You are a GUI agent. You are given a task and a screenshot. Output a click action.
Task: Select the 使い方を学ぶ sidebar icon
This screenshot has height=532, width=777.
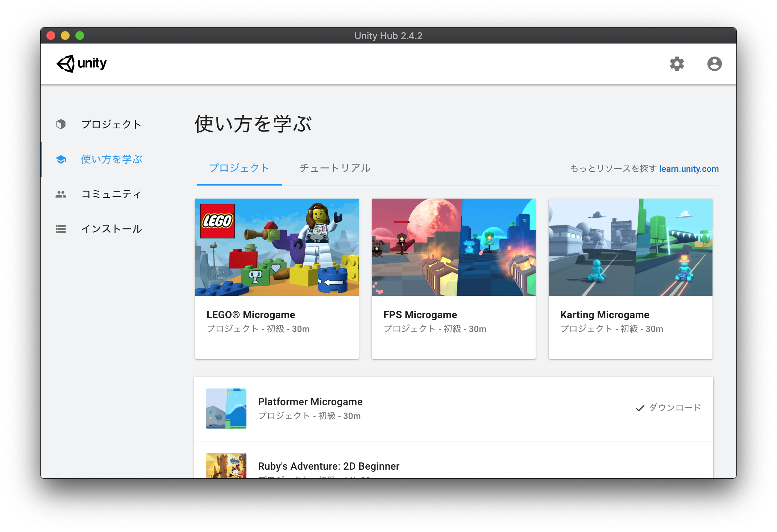click(61, 159)
